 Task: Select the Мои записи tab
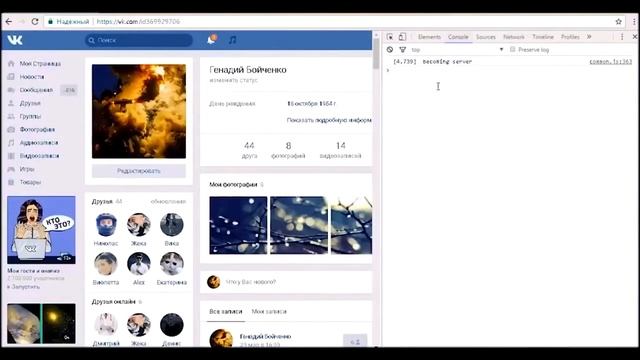(x=269, y=311)
